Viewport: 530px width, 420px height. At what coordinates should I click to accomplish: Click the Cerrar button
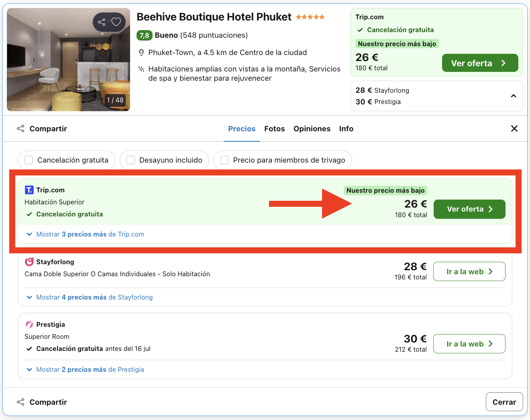pos(504,402)
